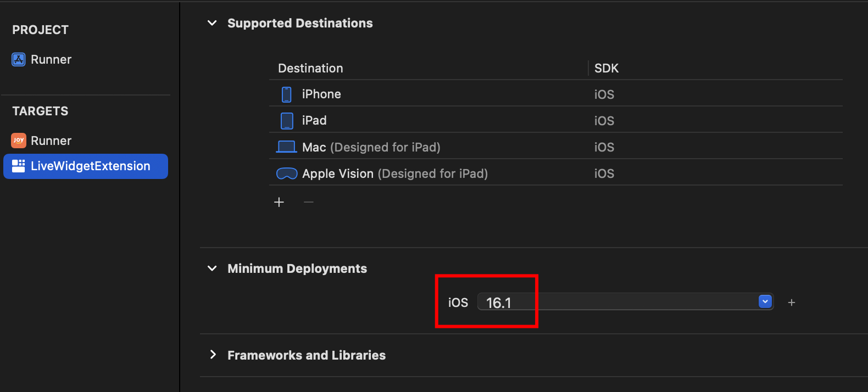Click the Runner target app icon

(19, 141)
